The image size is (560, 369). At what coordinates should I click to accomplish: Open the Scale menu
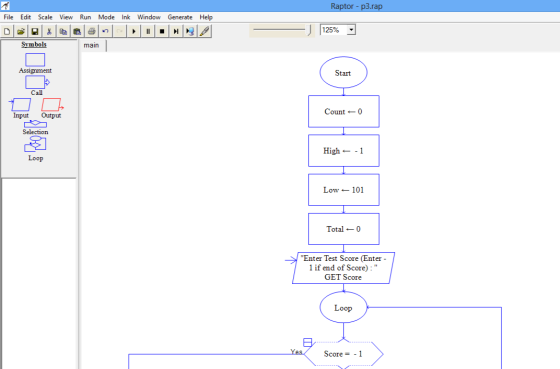[45, 17]
